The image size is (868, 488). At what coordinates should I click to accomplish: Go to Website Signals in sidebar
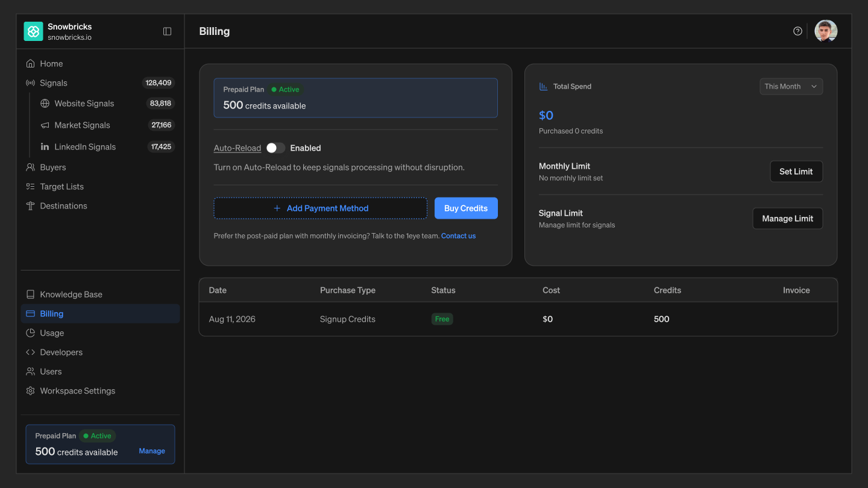107,104
